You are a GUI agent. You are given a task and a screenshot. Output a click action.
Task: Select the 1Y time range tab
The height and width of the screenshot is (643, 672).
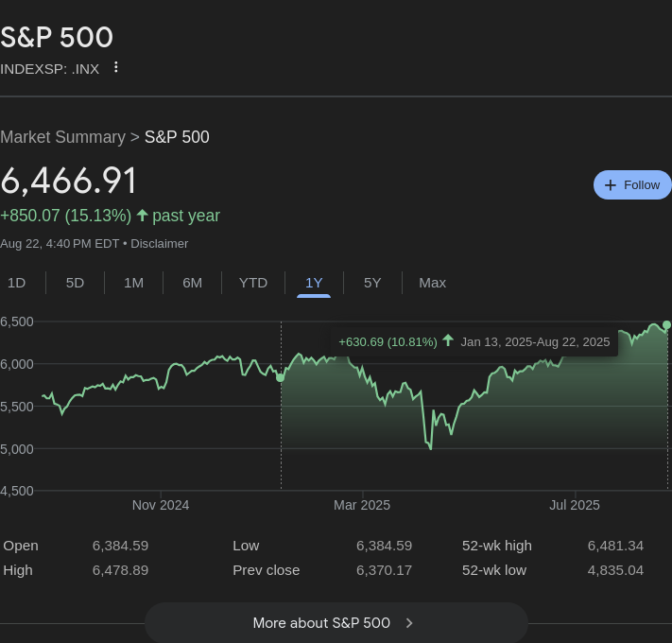tap(314, 283)
